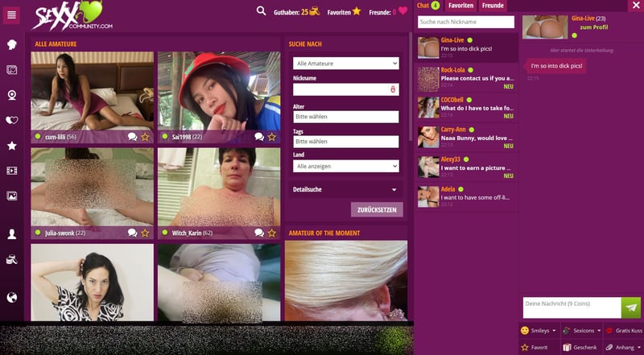The height and width of the screenshot is (355, 644).
Task: Click the Sexx Community logo
Action: coord(72,16)
